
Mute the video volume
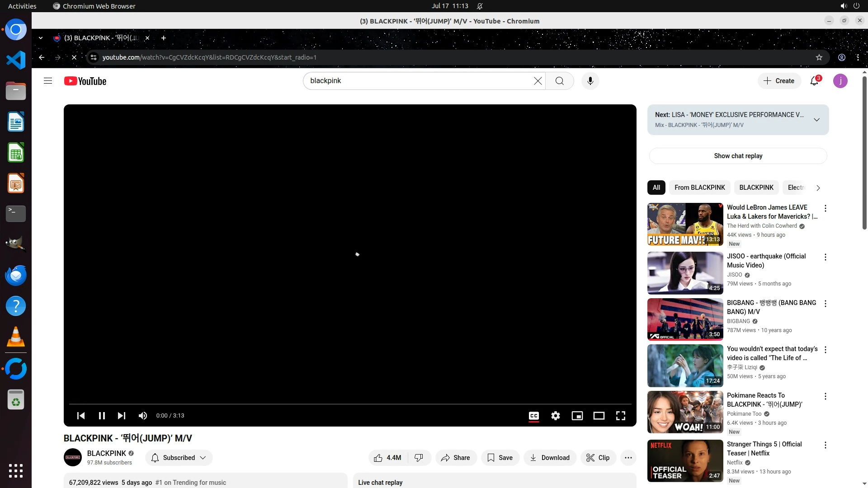click(x=143, y=416)
